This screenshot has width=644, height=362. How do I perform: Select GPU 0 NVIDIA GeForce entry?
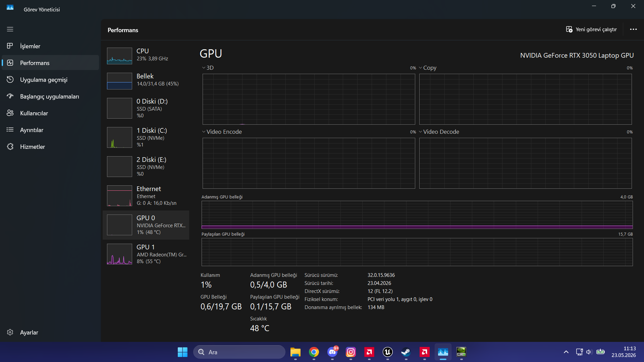click(x=146, y=225)
